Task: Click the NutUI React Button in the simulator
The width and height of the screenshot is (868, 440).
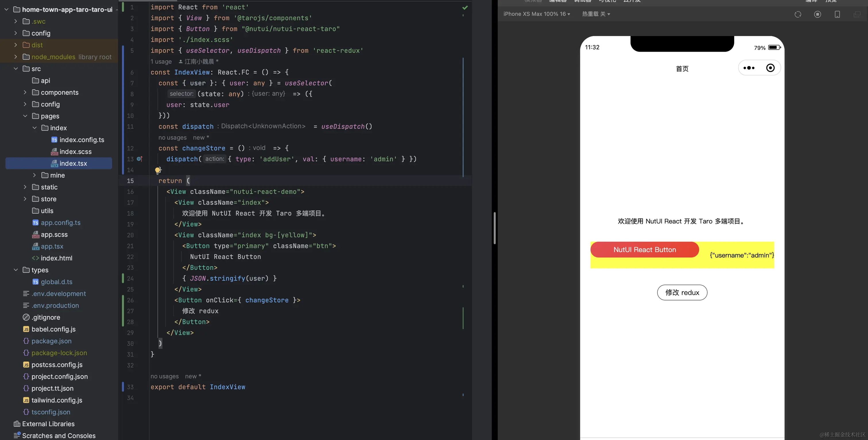Action: (x=644, y=250)
